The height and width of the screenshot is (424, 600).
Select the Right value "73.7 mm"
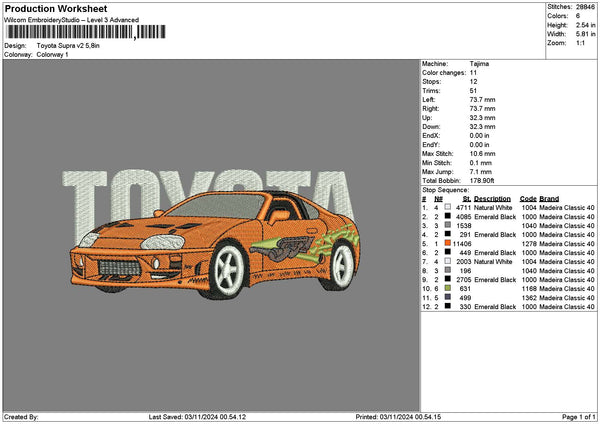pos(482,109)
